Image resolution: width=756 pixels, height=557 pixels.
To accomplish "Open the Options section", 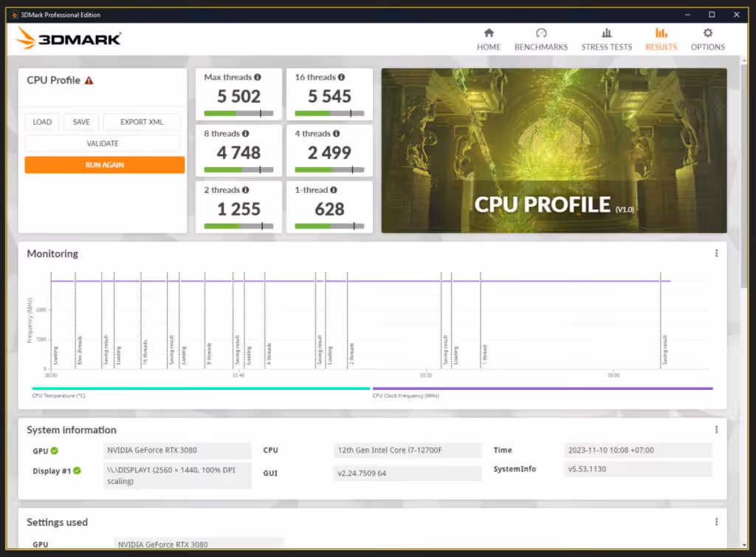I will click(707, 40).
